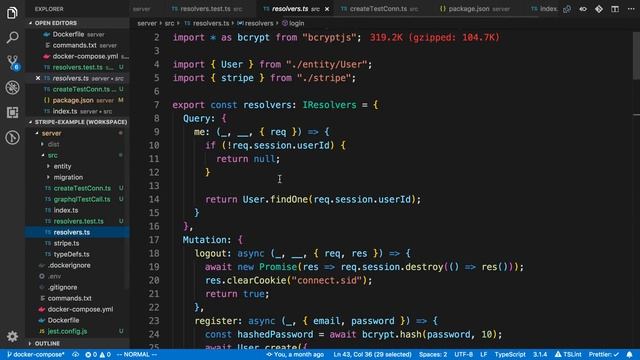Open the Search view in activity bar
Image resolution: width=640 pixels, height=360 pixels.
12,38
